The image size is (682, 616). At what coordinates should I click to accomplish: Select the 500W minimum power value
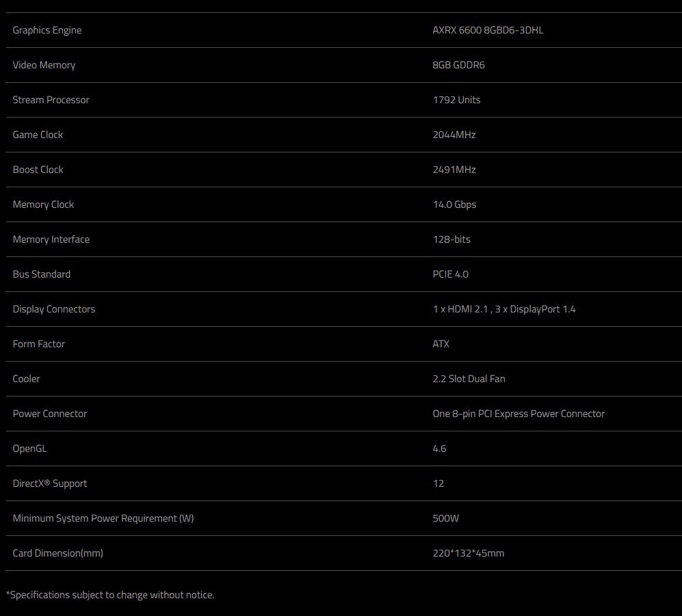click(x=446, y=518)
